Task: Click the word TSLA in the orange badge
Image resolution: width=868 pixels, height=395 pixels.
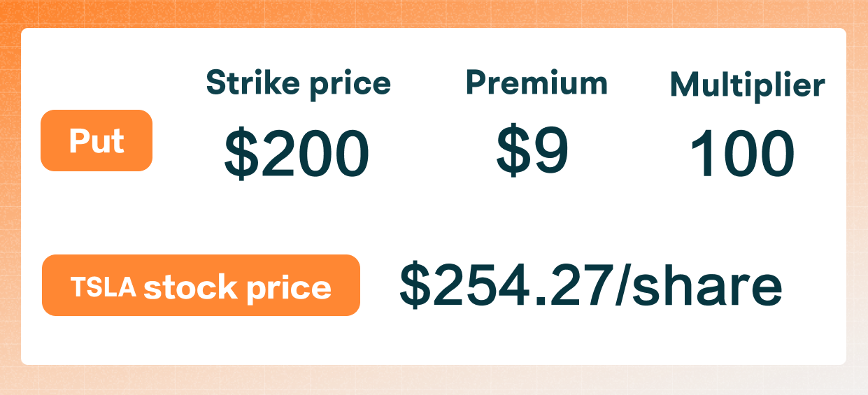Action: [103, 286]
